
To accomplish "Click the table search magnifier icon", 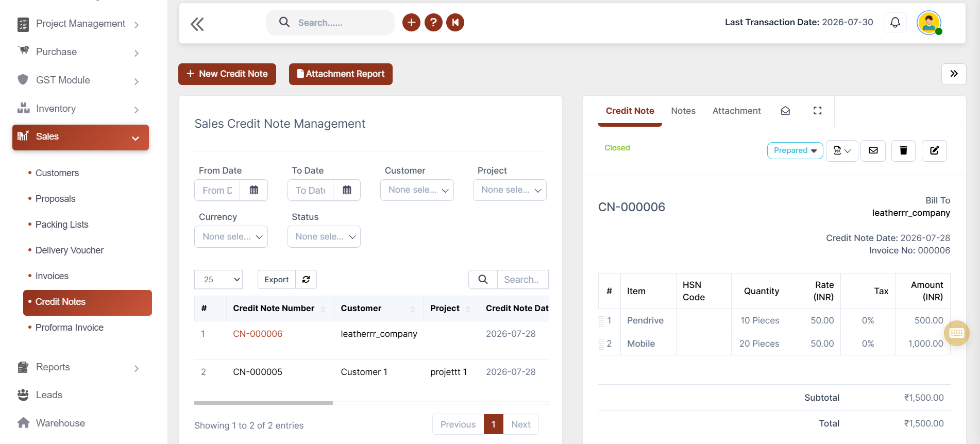I will tap(483, 279).
